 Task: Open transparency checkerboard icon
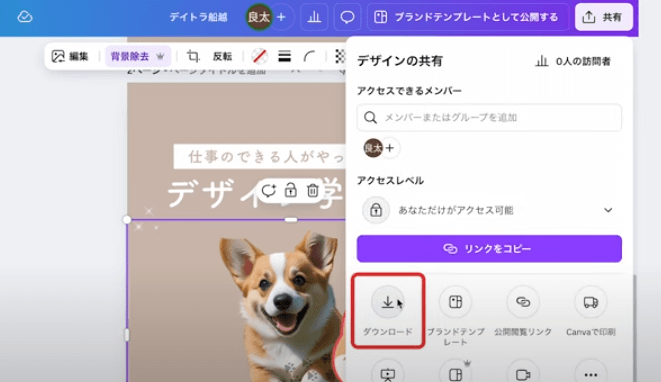pos(340,56)
